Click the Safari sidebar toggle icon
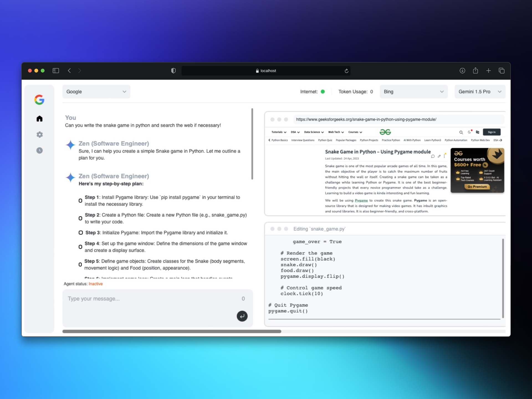 pos(56,71)
